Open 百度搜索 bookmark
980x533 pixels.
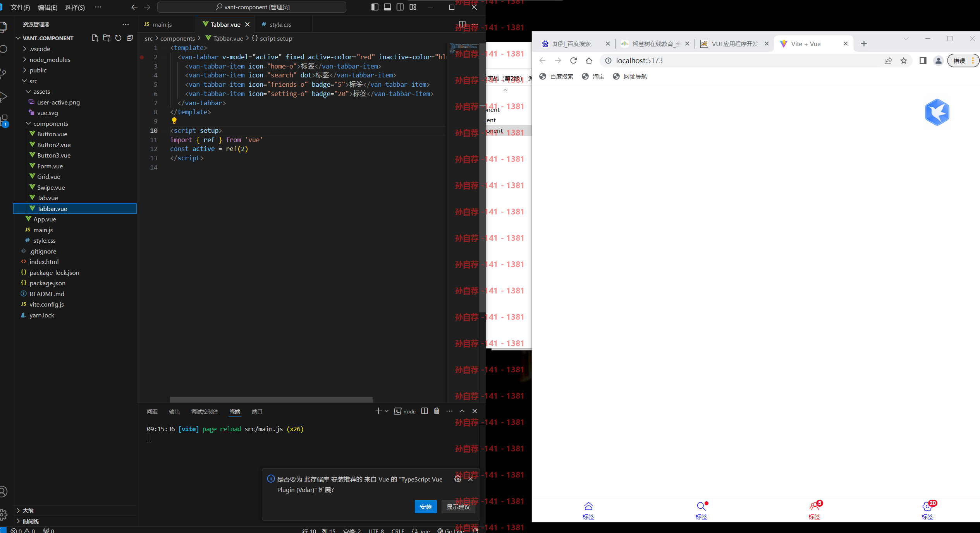coord(556,76)
